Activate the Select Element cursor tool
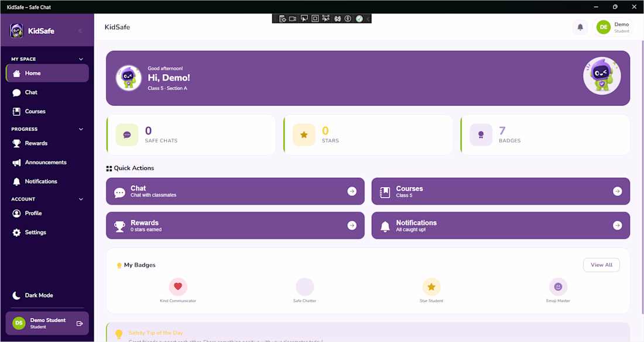 (x=304, y=19)
